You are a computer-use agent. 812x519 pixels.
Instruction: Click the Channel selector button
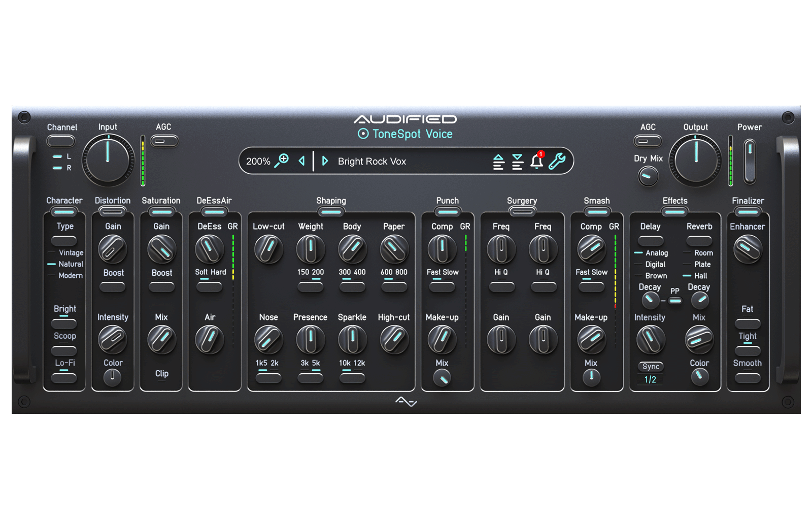61,141
